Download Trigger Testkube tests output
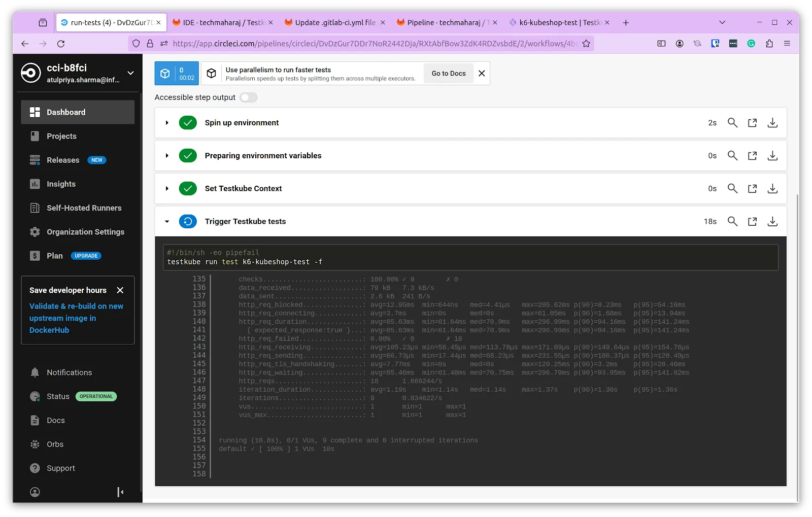Image resolution: width=812 pixels, height=517 pixels. point(772,222)
